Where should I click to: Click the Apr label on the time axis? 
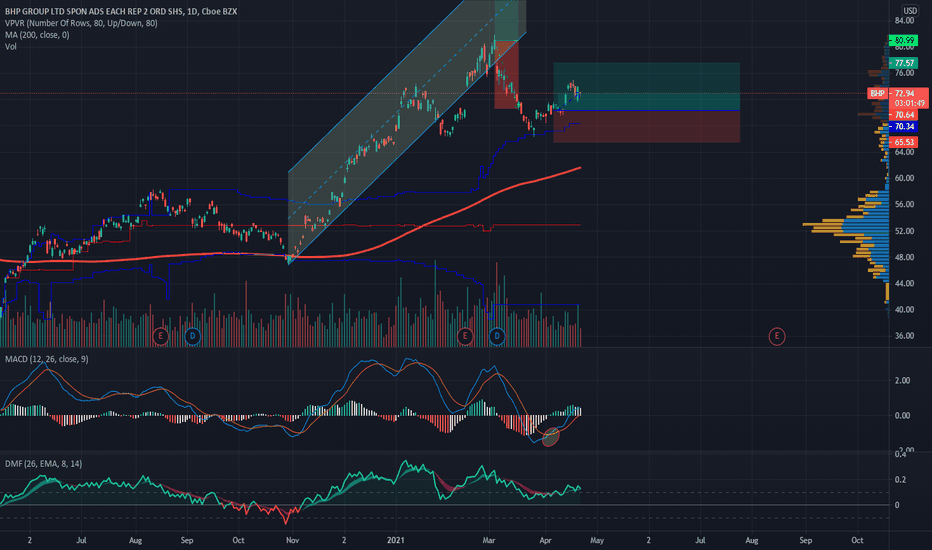click(x=545, y=540)
